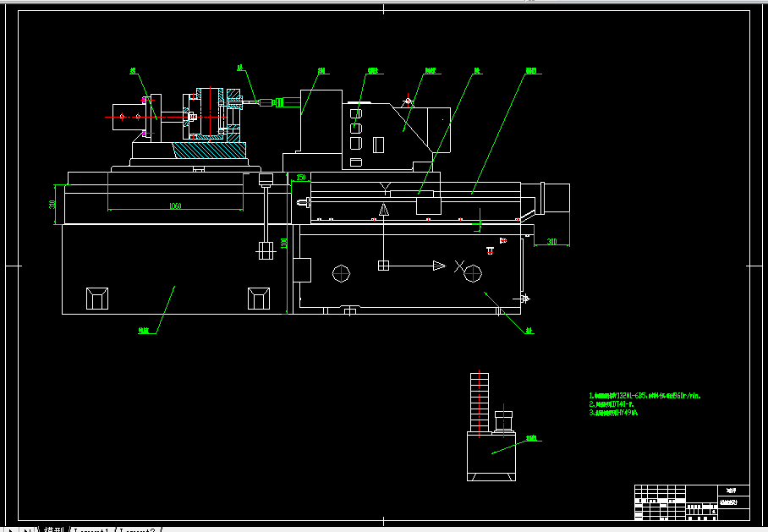The width and height of the screenshot is (768, 532).
Task: Open the Layout1 tab
Action: coord(91,529)
